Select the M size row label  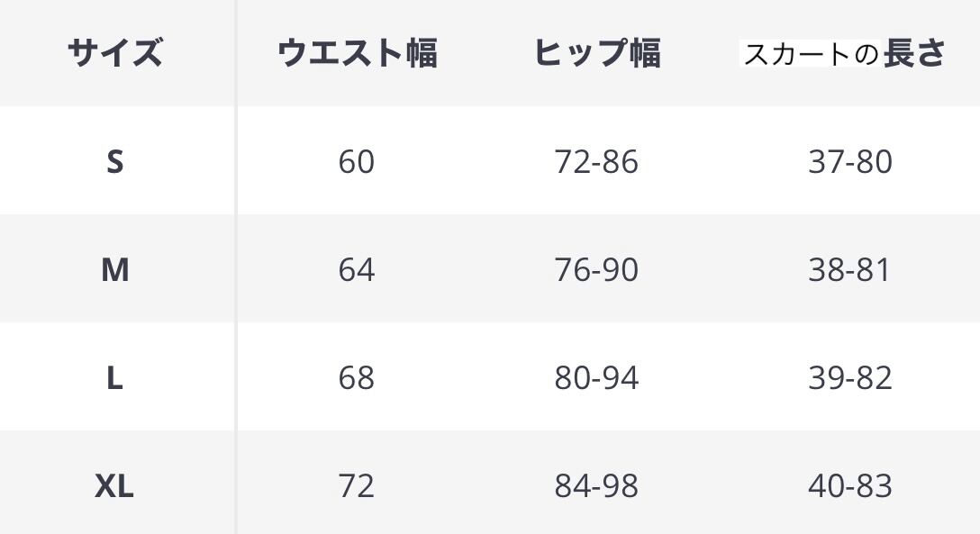tap(114, 269)
